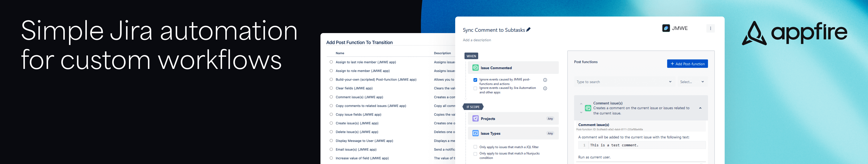This screenshot has height=164, width=868.
Task: Click the Add Post-function button
Action: tap(687, 64)
